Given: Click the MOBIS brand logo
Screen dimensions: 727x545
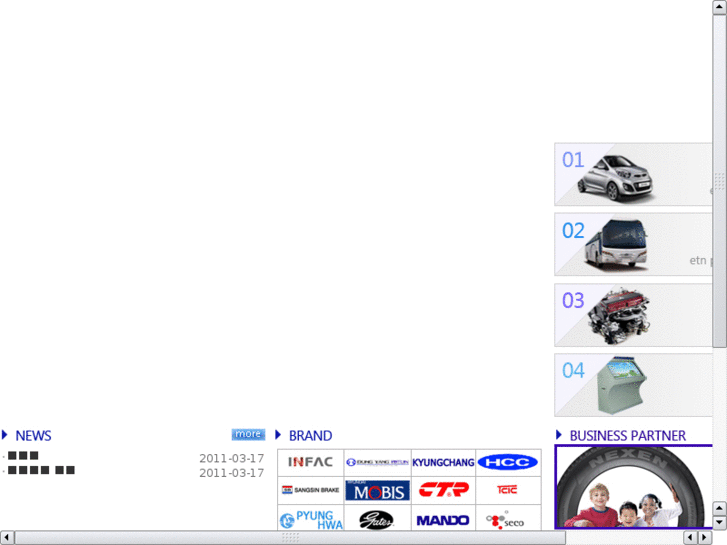Looking at the screenshot, I should (x=377, y=490).
